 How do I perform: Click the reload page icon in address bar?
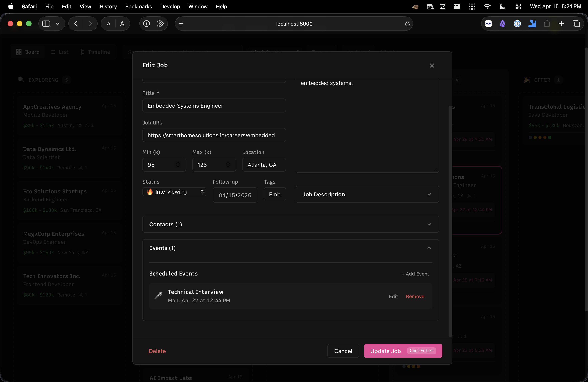[x=407, y=24]
